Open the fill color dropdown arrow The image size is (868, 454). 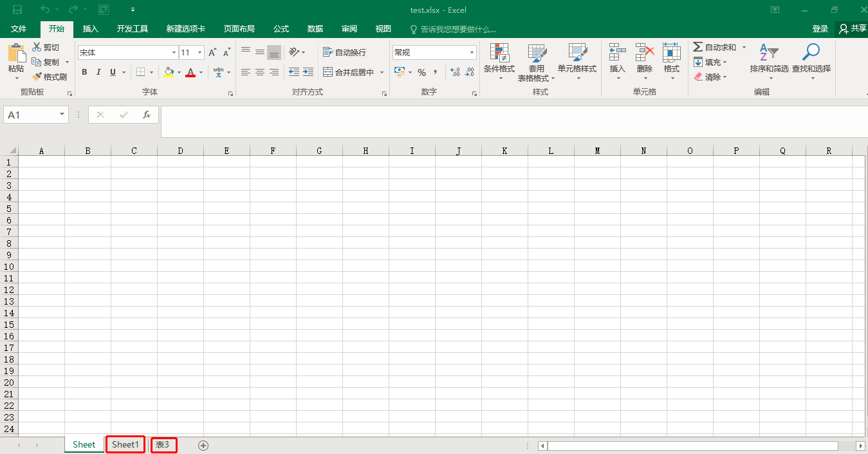click(x=179, y=71)
